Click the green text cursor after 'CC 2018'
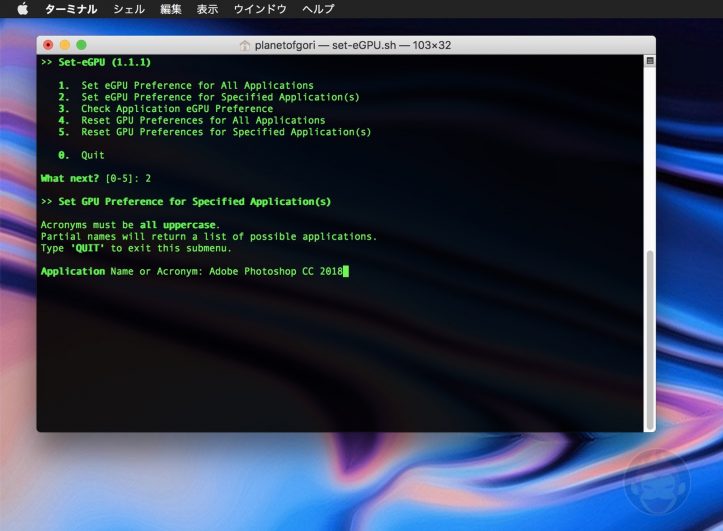 345,271
